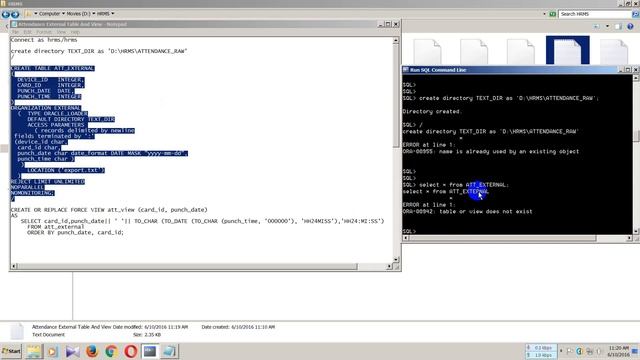Click the CREATE OR REPLACE FORCE VIEW line

pyautogui.click(x=109, y=209)
